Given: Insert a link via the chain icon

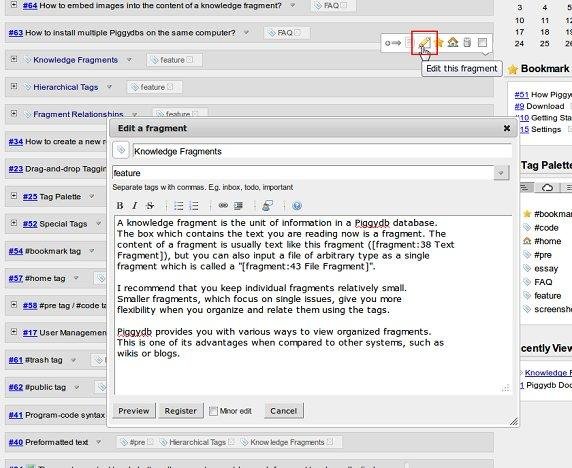Looking at the screenshot, I should (x=223, y=205).
